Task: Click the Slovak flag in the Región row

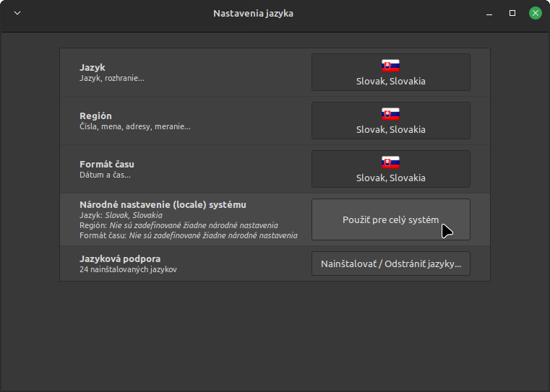Action: click(390, 114)
